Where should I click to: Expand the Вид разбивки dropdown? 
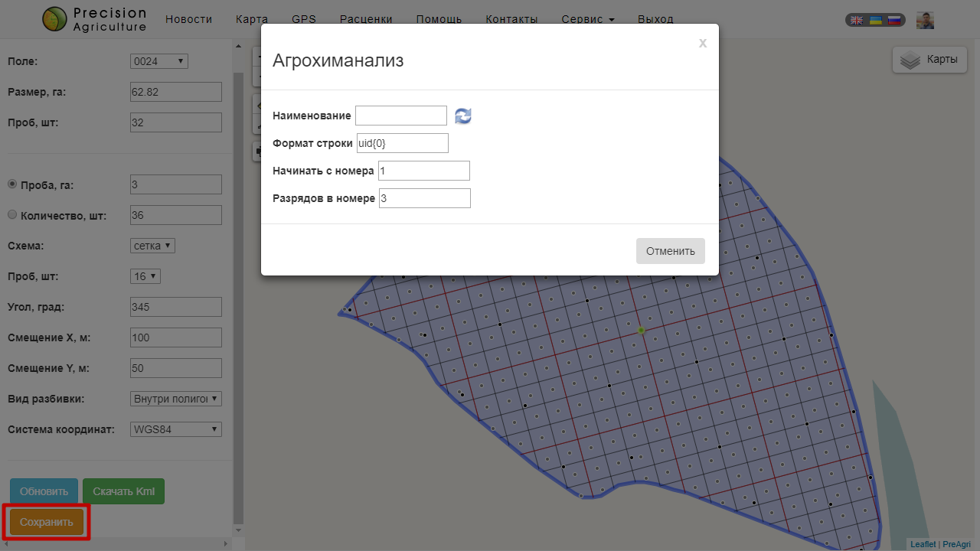point(176,399)
